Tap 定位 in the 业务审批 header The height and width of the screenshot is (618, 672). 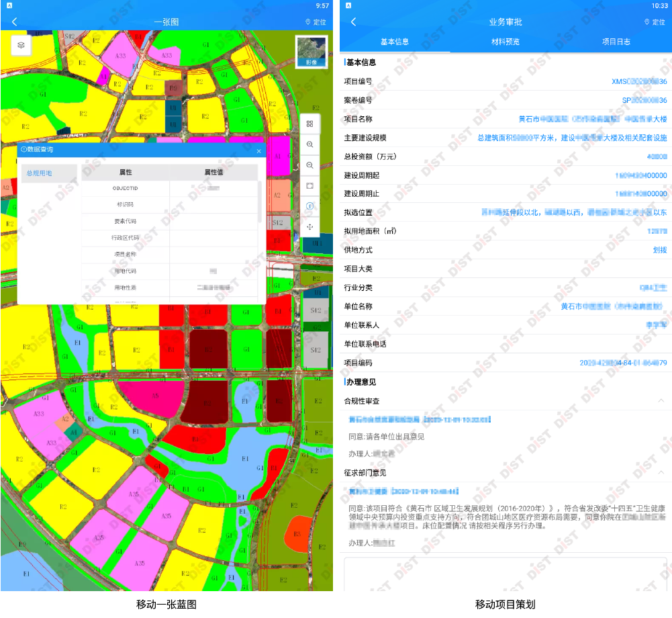(x=655, y=22)
